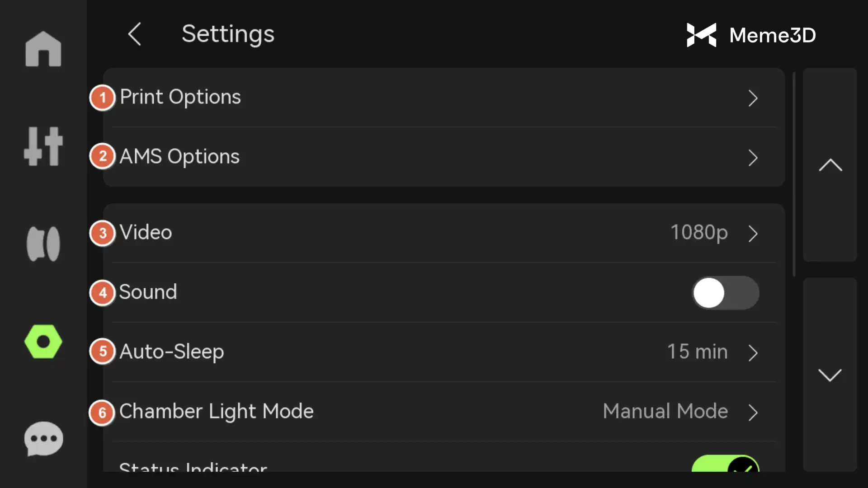
Task: Open the Controls sliders sidebar icon
Action: [x=43, y=146]
